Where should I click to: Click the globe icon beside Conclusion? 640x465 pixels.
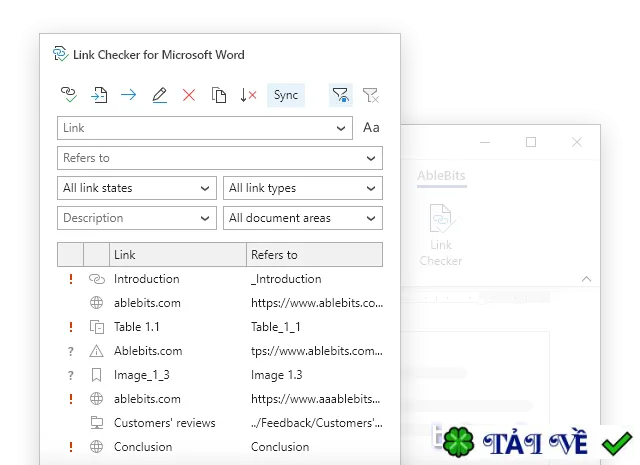point(96,447)
